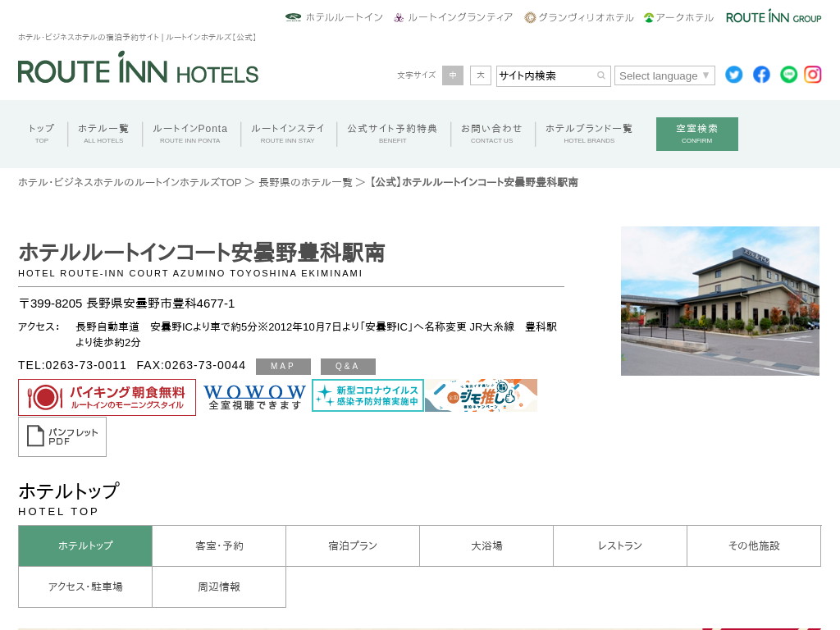Click the 新型コロナウイルス感染予防対策 banner
This screenshot has width=840, height=630.
coord(367,395)
